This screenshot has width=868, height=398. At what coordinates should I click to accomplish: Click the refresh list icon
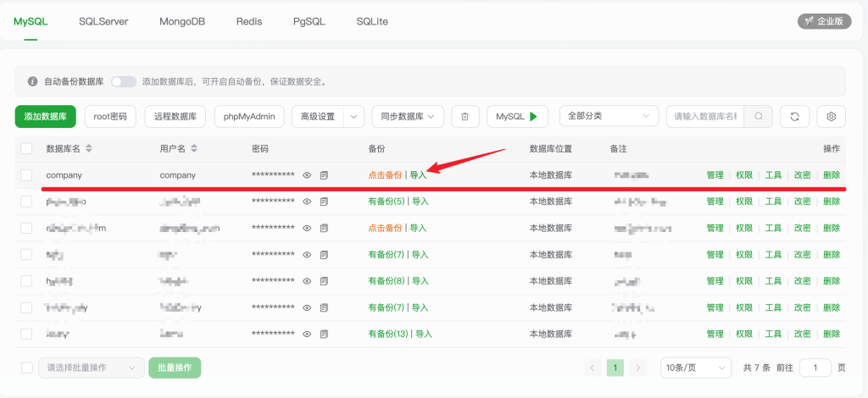point(794,117)
